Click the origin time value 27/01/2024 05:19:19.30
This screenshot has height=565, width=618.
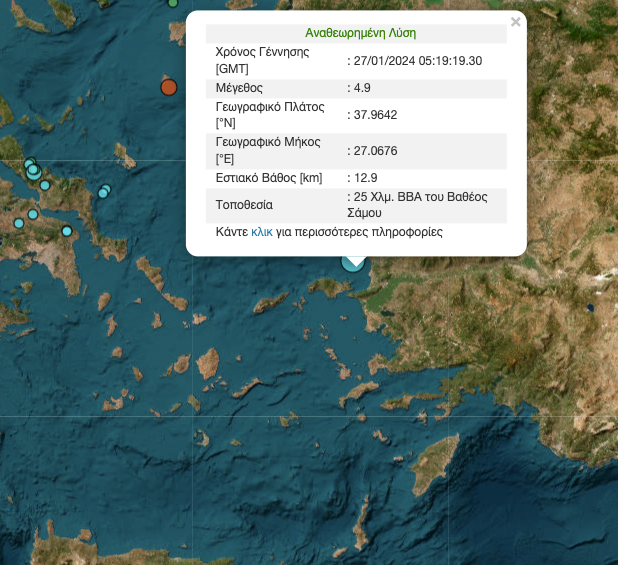coord(418,61)
